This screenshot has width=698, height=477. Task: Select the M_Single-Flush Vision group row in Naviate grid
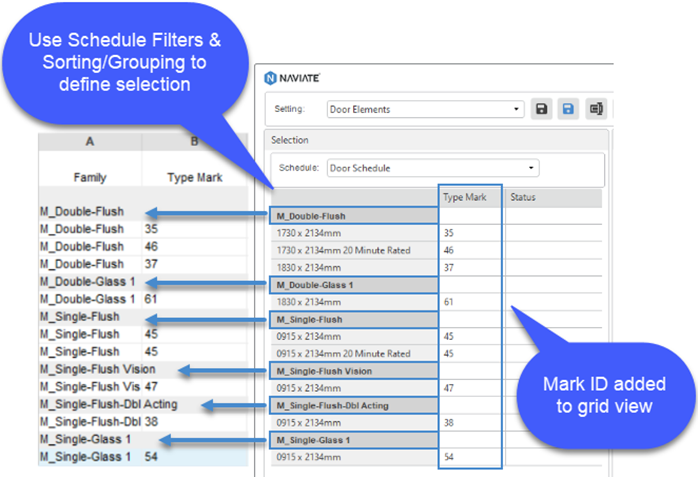pyautogui.click(x=354, y=371)
